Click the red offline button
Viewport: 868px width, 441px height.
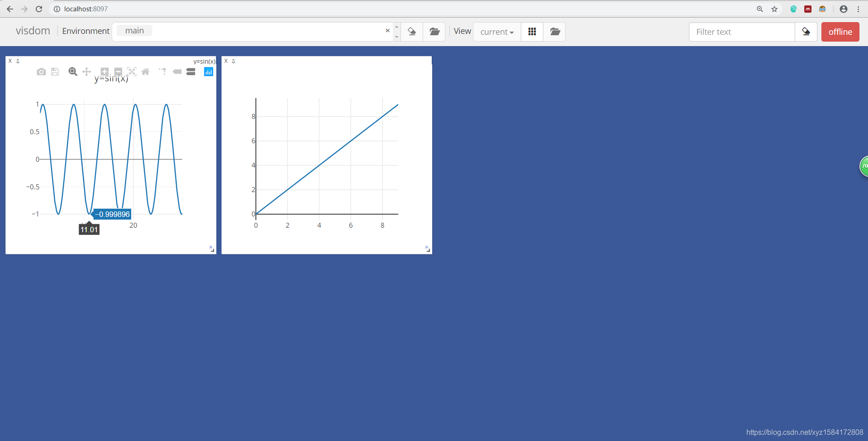(x=840, y=32)
